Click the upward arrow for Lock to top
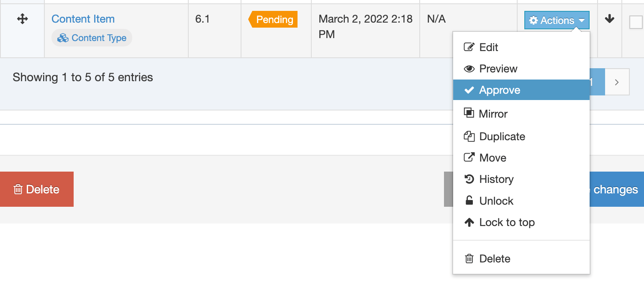The height and width of the screenshot is (298, 644). pos(470,222)
